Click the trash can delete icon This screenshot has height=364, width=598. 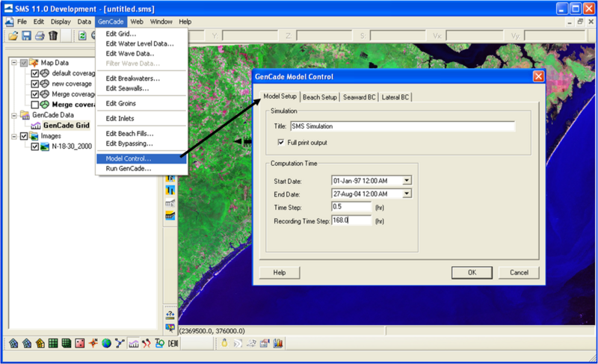(x=53, y=36)
